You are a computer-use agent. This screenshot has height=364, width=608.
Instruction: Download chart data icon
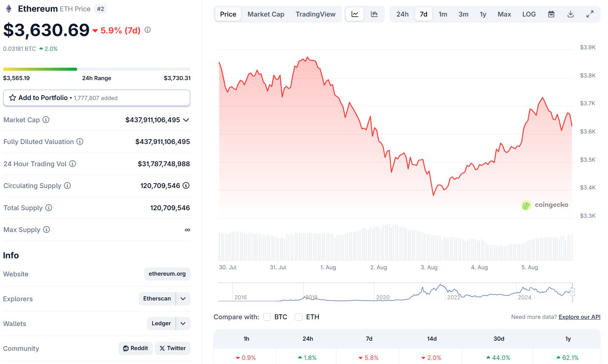(x=571, y=14)
